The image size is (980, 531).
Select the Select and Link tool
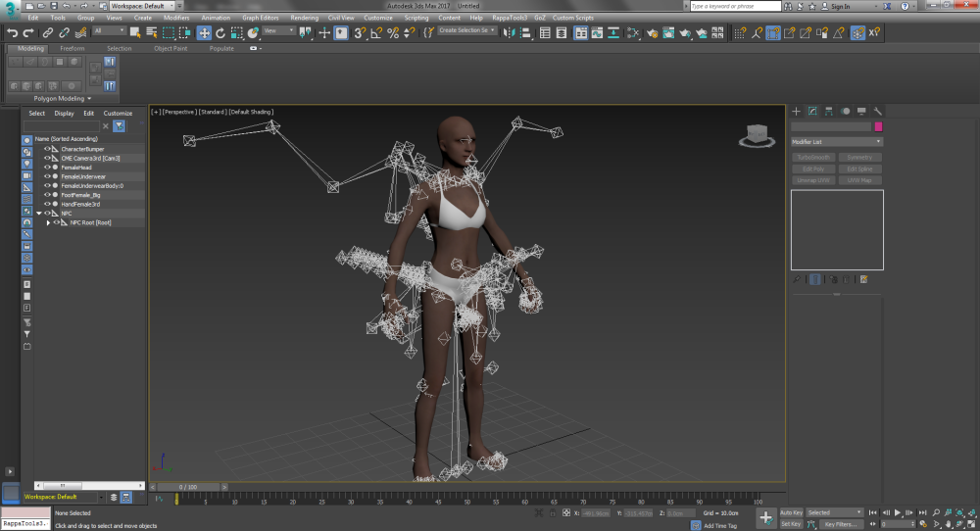47,33
